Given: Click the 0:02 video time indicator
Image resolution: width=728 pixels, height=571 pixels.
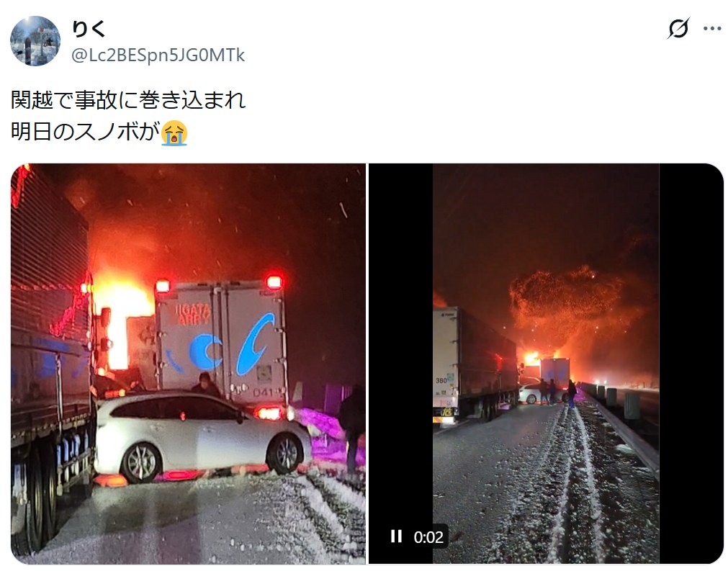Looking at the screenshot, I should tap(428, 537).
